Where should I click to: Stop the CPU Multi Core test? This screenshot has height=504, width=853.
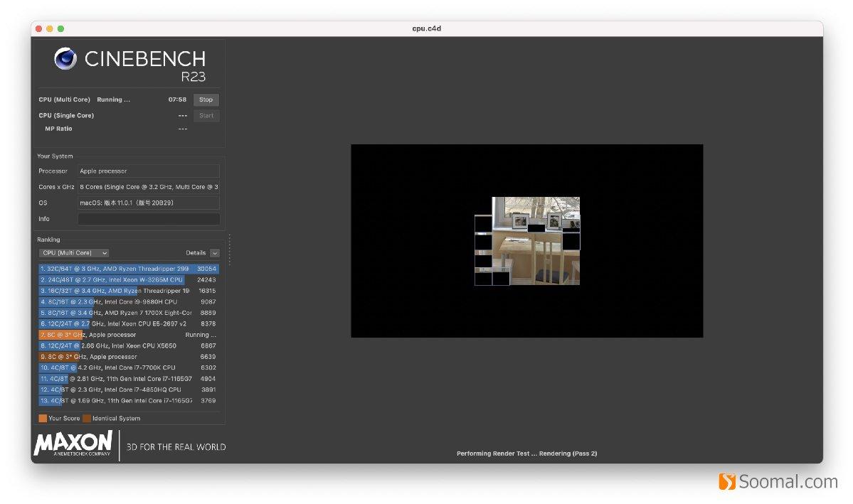(x=206, y=100)
